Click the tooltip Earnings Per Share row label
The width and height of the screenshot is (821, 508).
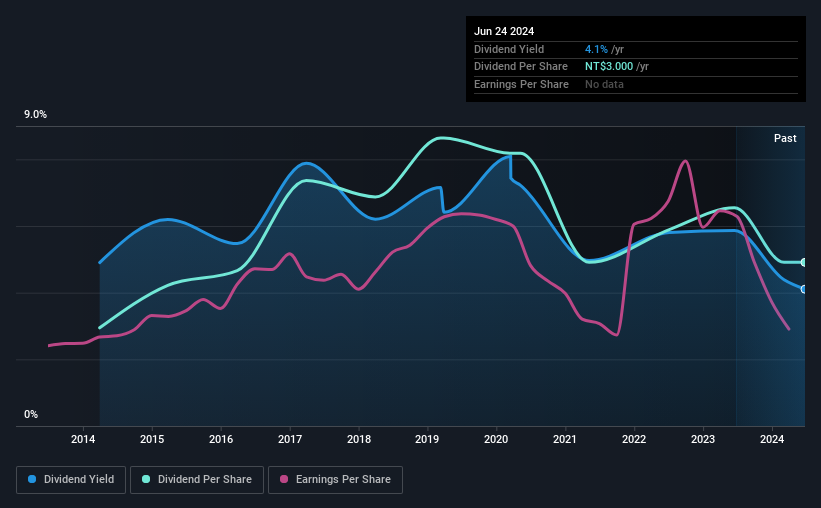pyautogui.click(x=521, y=84)
